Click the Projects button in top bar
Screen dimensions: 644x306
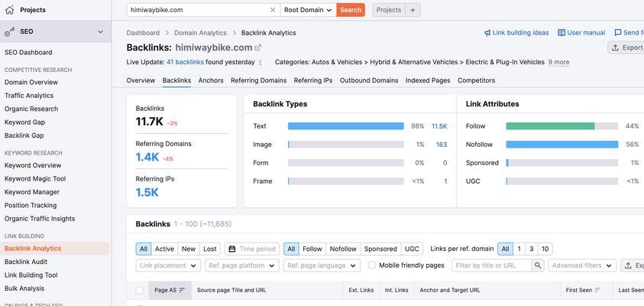(x=389, y=10)
